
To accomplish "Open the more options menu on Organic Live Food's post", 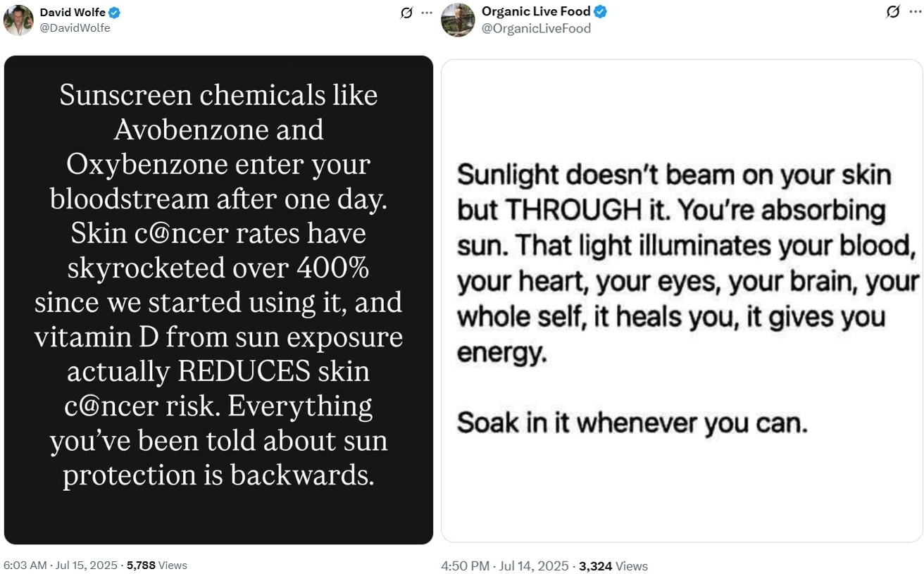I will [x=914, y=12].
